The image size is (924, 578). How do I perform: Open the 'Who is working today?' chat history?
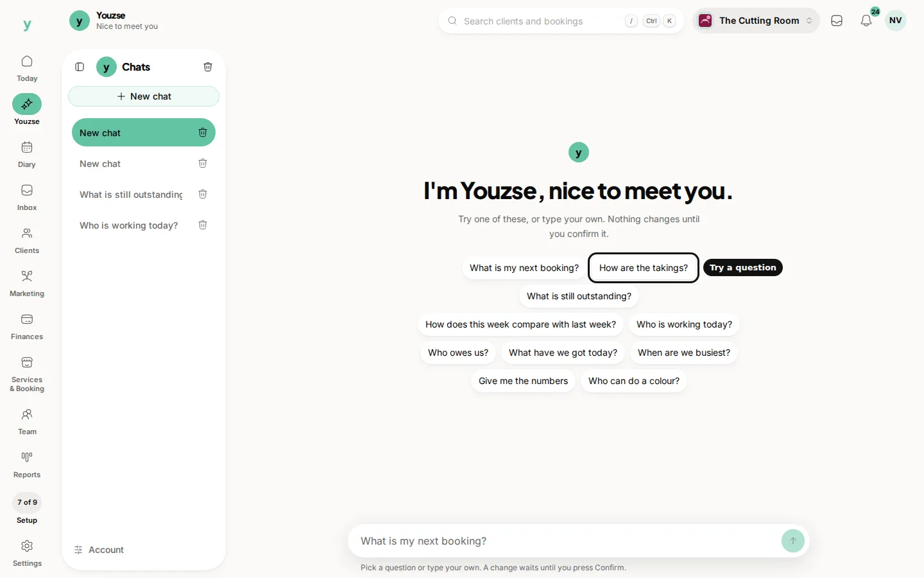tap(129, 225)
